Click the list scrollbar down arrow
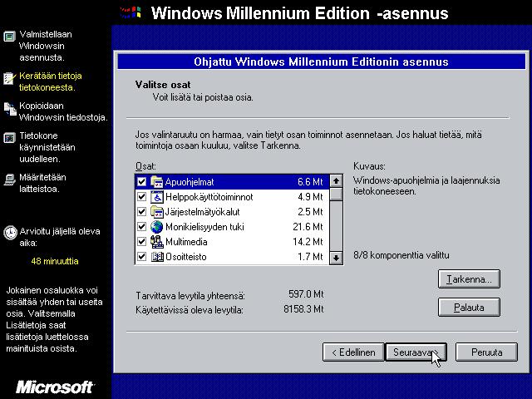The image size is (532, 399). [336, 258]
